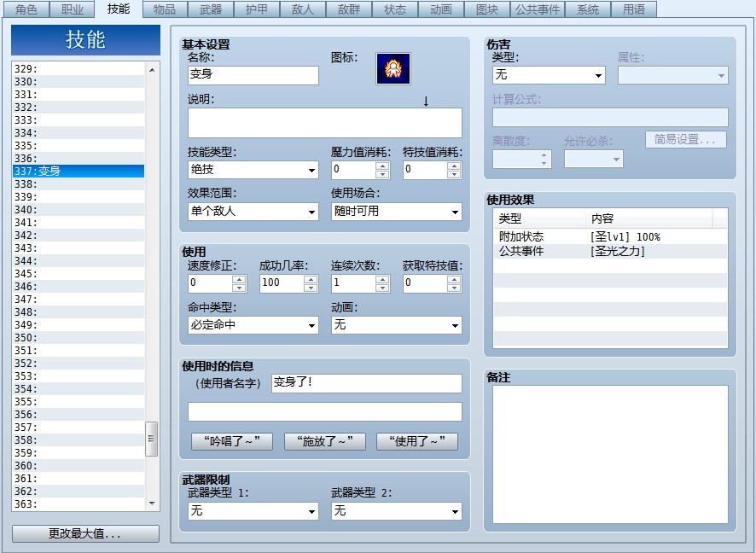Screen dimensions: 756x553
Task: Go to the 护甲 tab
Action: coord(257,9)
